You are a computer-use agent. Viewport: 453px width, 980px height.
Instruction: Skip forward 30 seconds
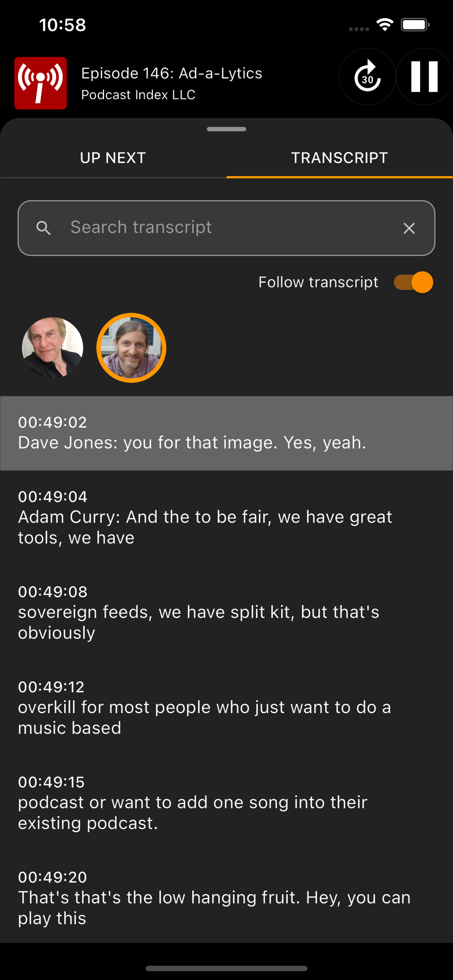[x=368, y=77]
